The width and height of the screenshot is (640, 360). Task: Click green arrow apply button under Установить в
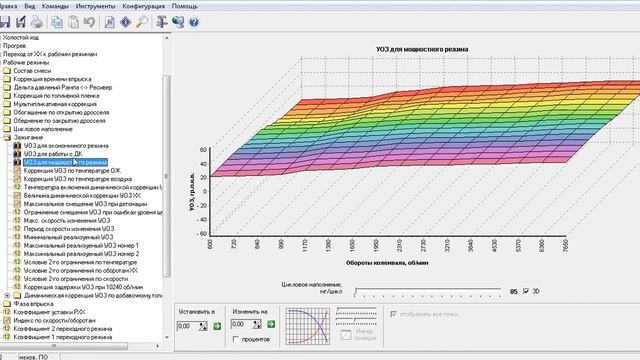coord(217,326)
